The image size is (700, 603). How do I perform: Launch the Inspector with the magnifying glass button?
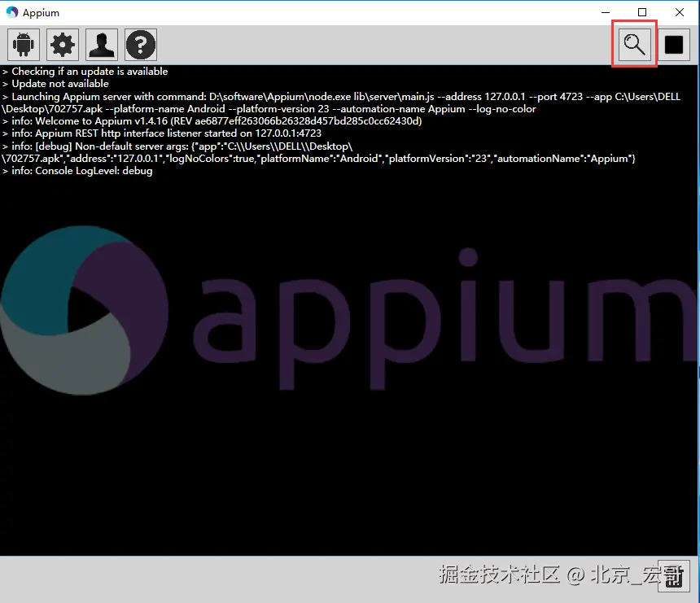point(634,44)
